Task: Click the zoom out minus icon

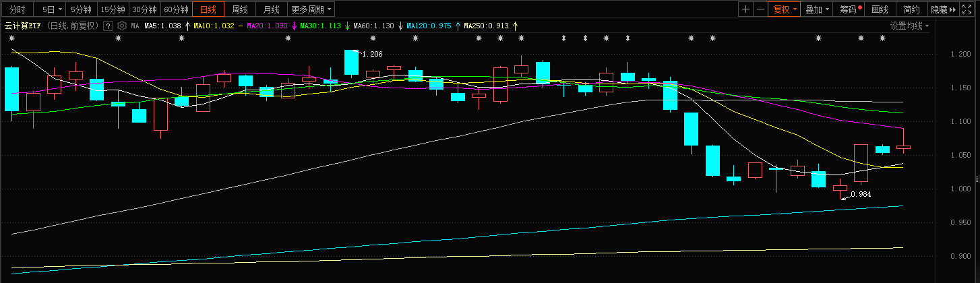Action: pyautogui.click(x=760, y=9)
